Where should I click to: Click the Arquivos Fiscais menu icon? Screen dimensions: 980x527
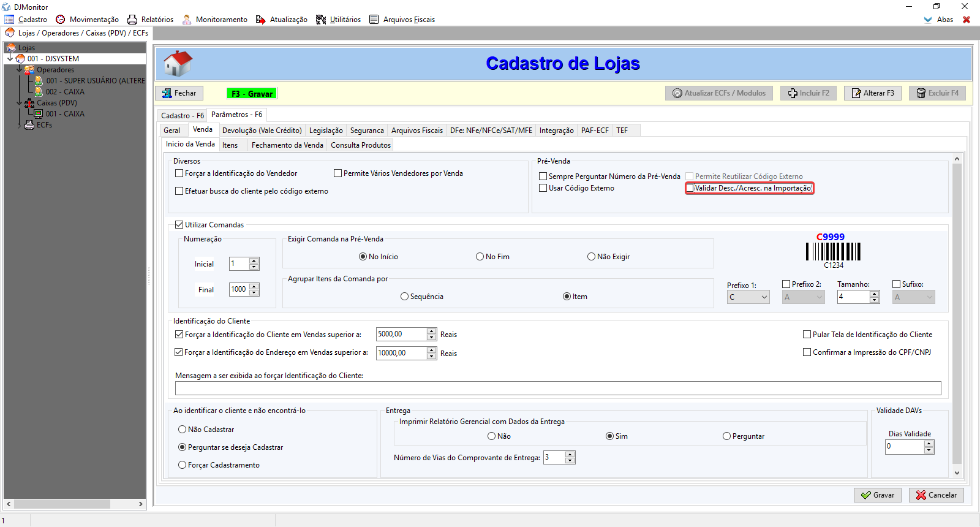tap(374, 20)
